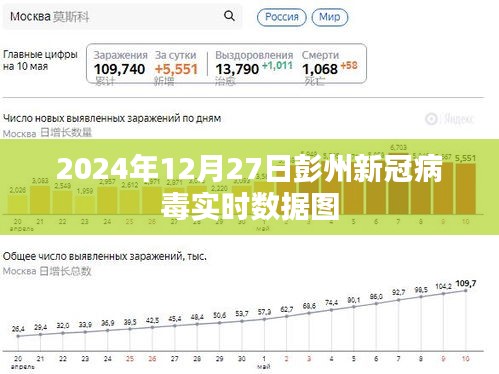
Task: Click the line chart point 29,4
Action: click(x=40, y=334)
